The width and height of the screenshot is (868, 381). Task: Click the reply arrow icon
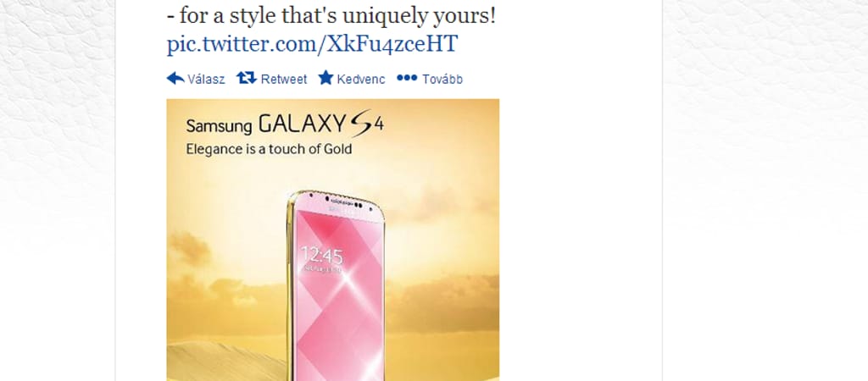coord(175,79)
